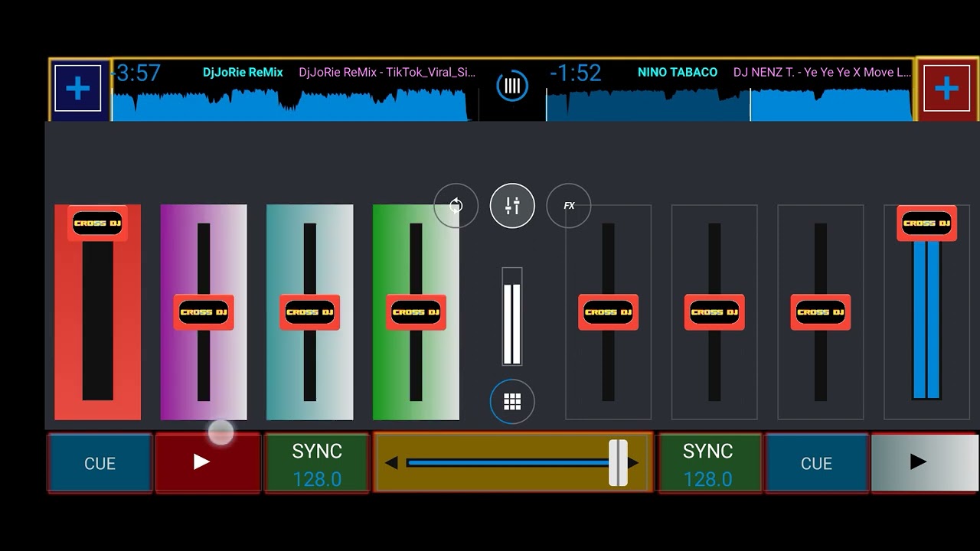Click the first dark fader knob right of FX
Image resolution: width=980 pixels, height=551 pixels.
point(608,312)
